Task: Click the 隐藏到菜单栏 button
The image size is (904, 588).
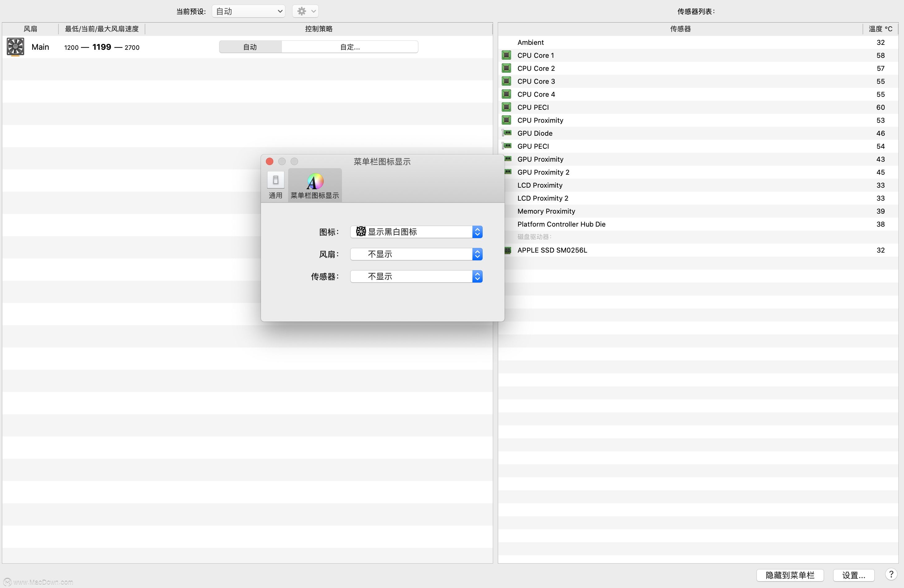Action: click(x=790, y=575)
